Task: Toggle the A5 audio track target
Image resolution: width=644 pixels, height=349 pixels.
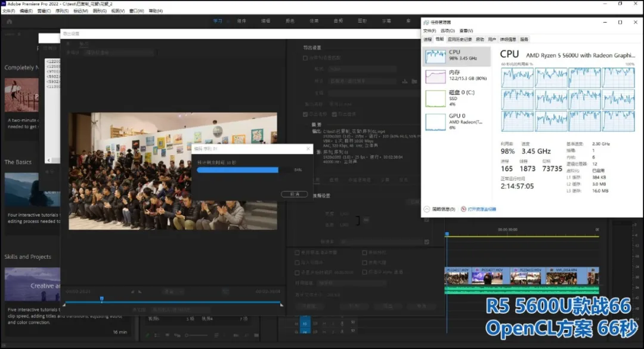Action: click(305, 323)
